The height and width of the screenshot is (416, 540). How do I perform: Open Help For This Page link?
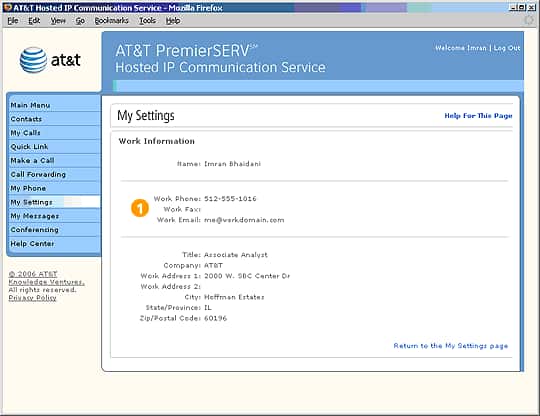click(x=478, y=116)
